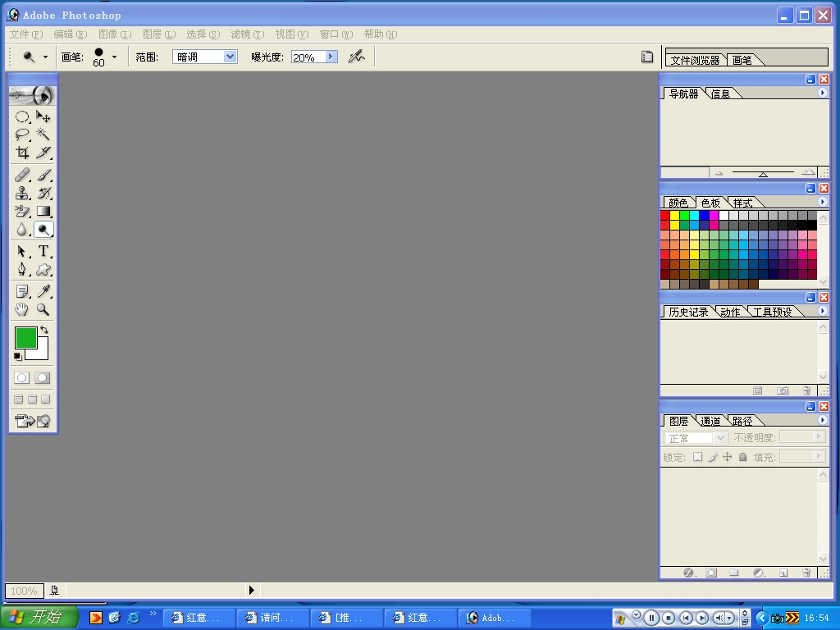Switch to the 信息 tab
Image resolution: width=840 pixels, height=630 pixels.
[x=720, y=94]
